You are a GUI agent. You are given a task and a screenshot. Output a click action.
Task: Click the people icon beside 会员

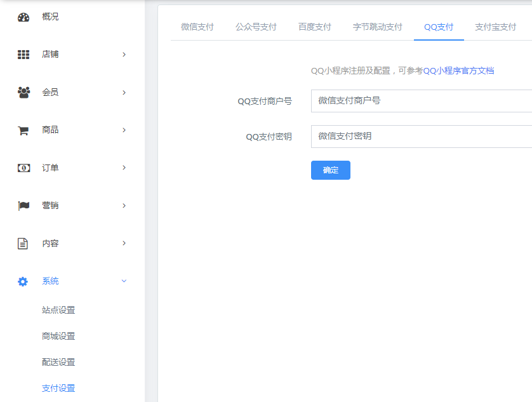pyautogui.click(x=23, y=92)
